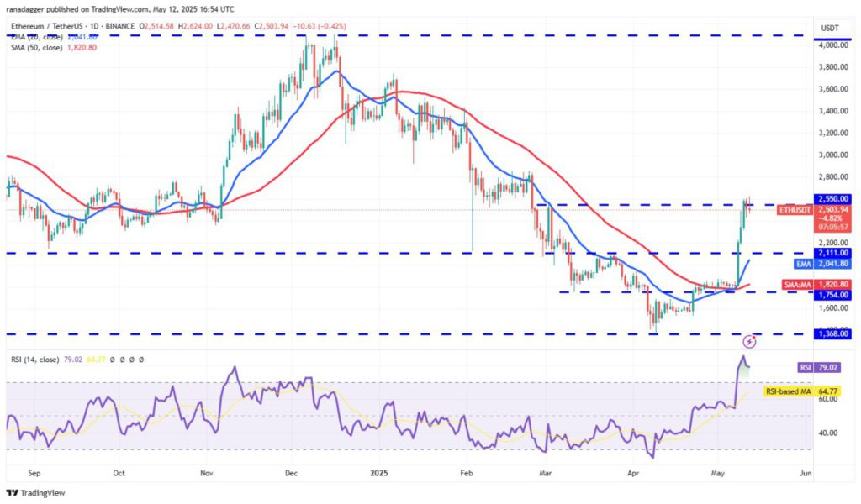Click the Dec label on time axis

pos(292,473)
